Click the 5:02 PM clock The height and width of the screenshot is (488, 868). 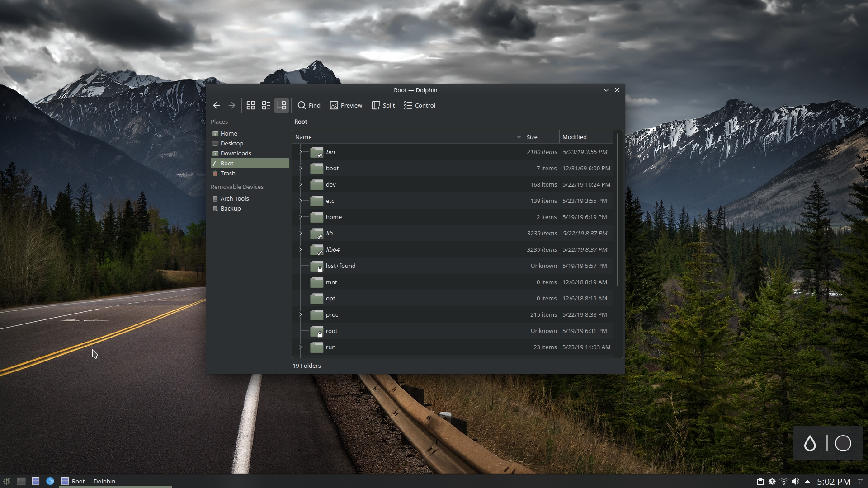[x=834, y=482]
